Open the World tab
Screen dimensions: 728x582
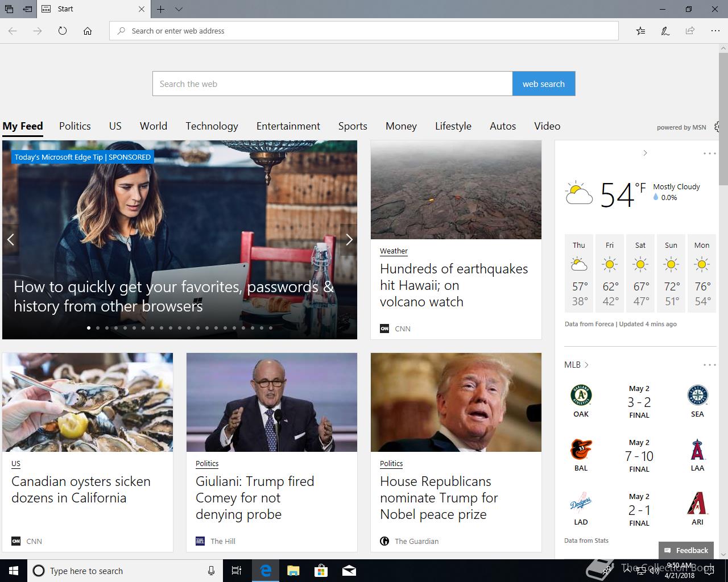(x=154, y=126)
